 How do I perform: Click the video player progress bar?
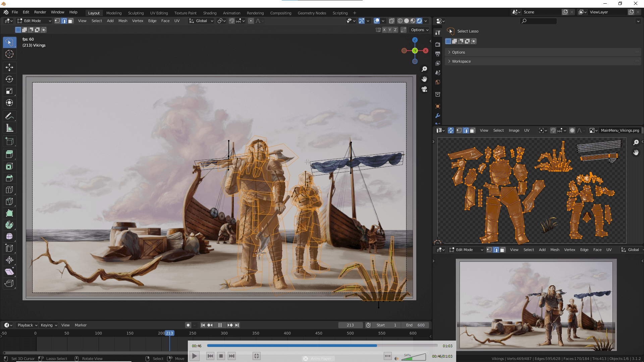coord(322,346)
